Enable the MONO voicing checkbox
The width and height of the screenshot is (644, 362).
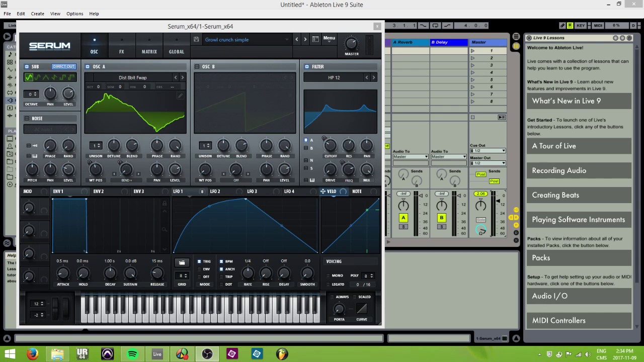[x=329, y=276]
